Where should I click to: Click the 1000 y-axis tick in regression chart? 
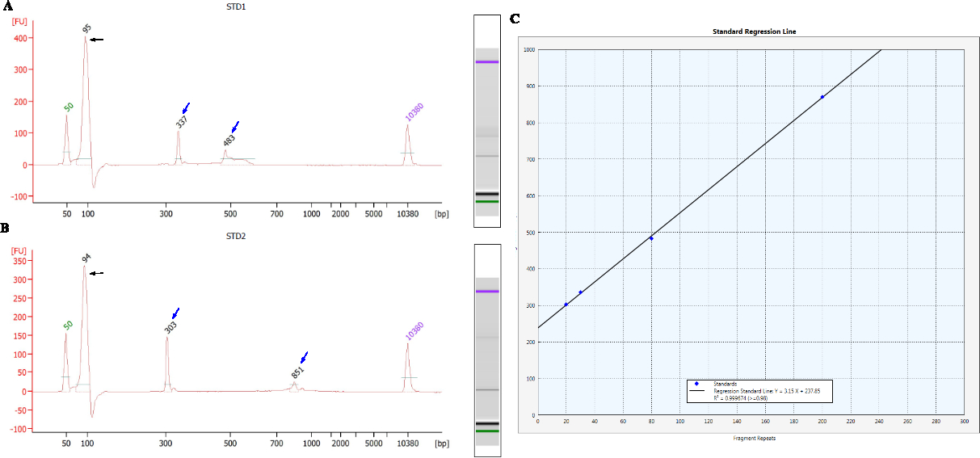click(528, 49)
